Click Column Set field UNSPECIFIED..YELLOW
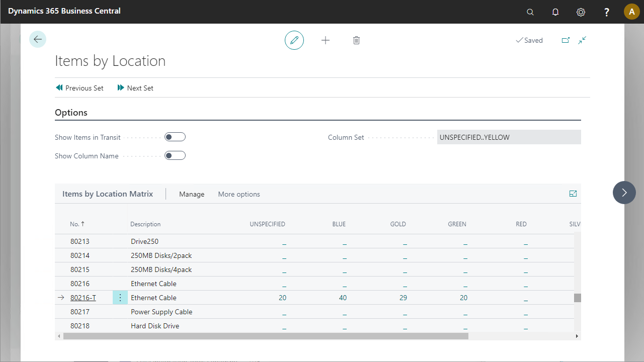This screenshot has width=644, height=362. (x=509, y=137)
